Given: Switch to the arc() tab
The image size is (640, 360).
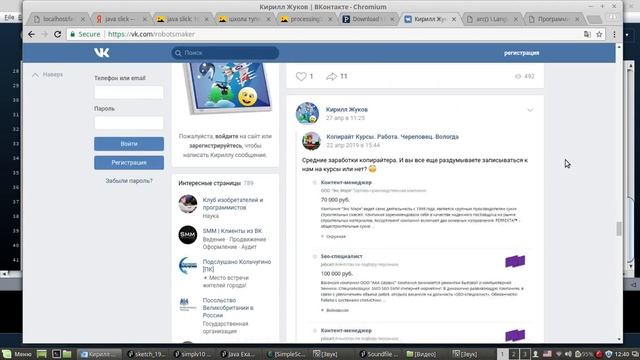Looking at the screenshot, I should pyautogui.click(x=492, y=19).
